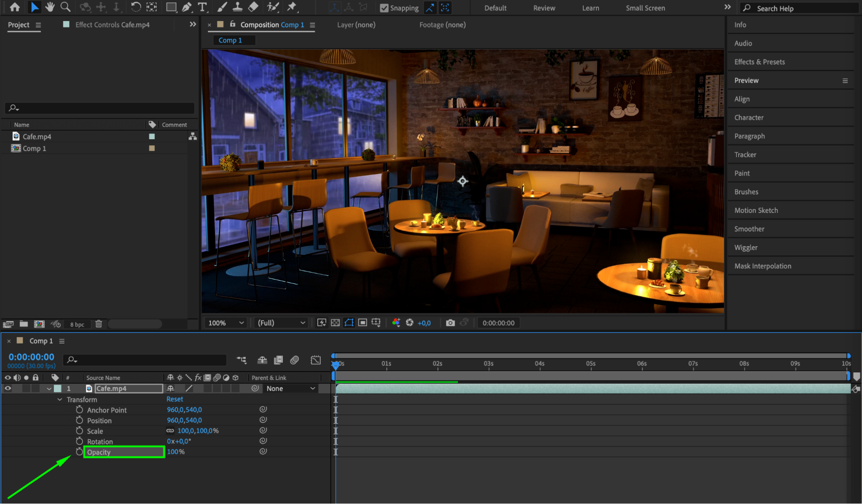
Task: Toggle the Snapping checkbox
Action: [384, 8]
